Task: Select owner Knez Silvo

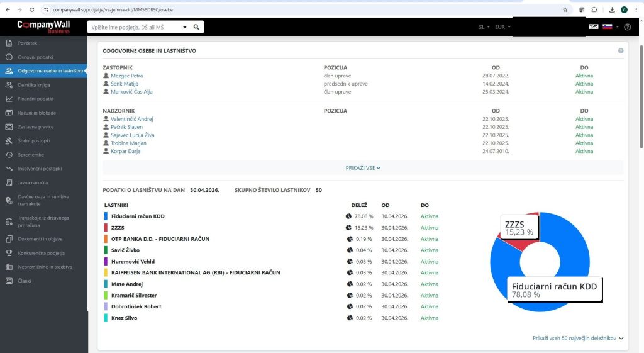Action: click(124, 318)
